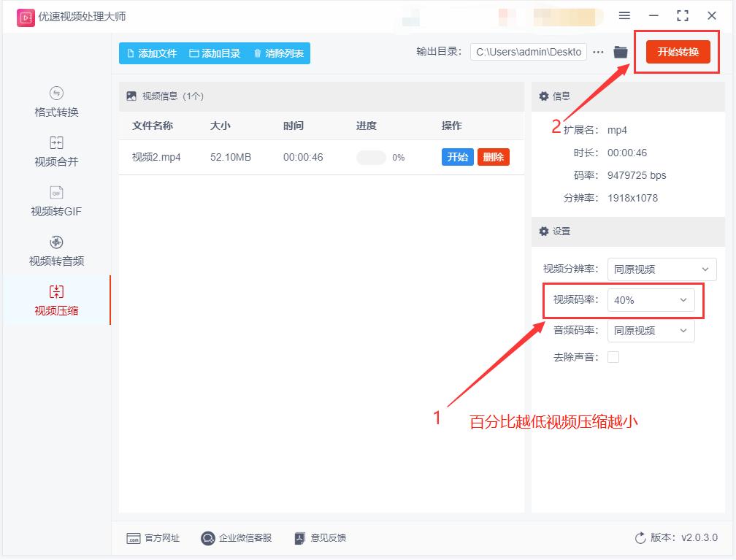Click 删除 to remove 视频2.mp4
The height and width of the screenshot is (560, 736).
(493, 157)
